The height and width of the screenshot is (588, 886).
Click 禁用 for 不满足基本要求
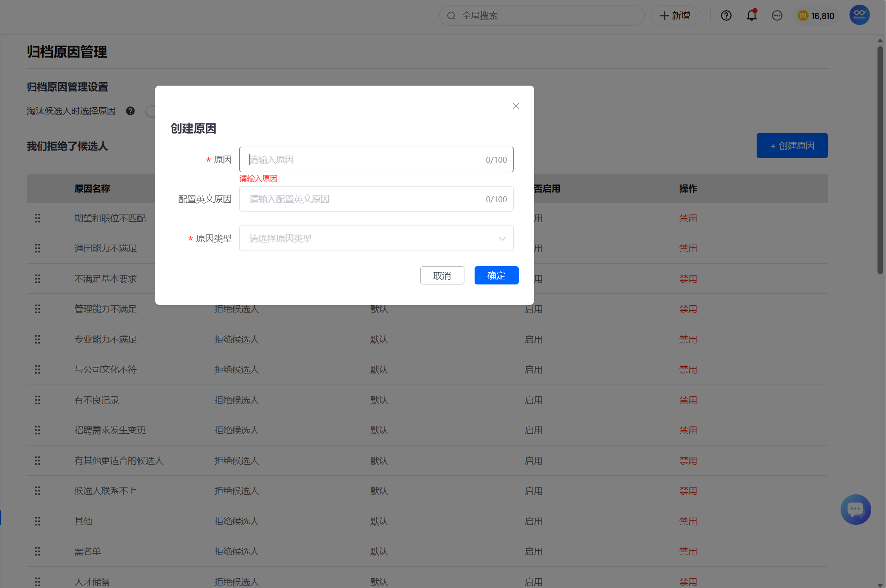coord(688,279)
